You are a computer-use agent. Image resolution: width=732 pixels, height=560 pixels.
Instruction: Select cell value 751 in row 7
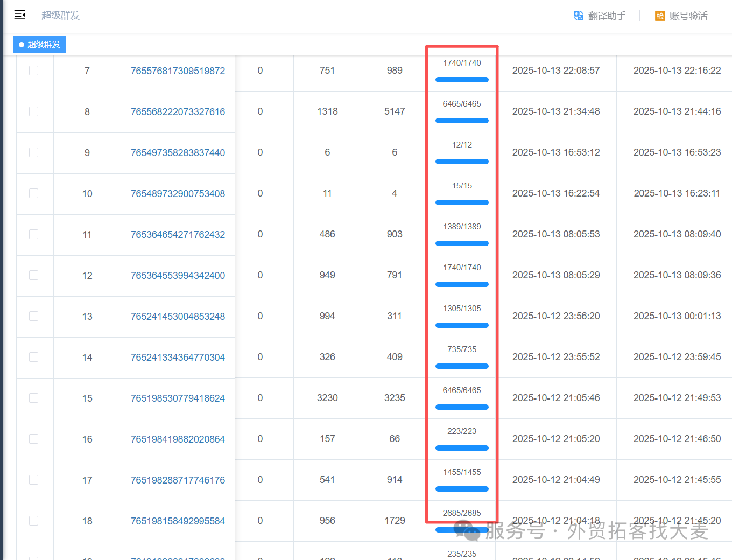(x=327, y=71)
